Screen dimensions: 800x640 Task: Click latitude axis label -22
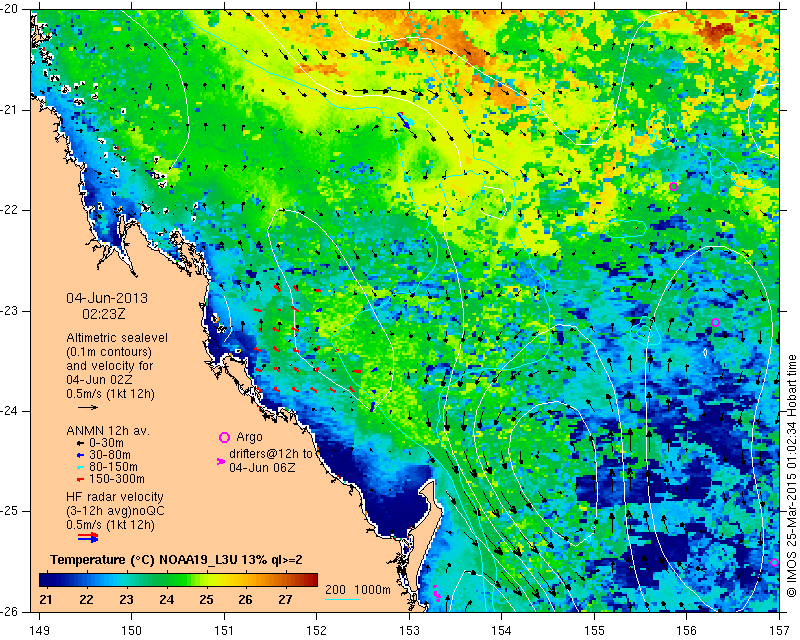(10, 210)
